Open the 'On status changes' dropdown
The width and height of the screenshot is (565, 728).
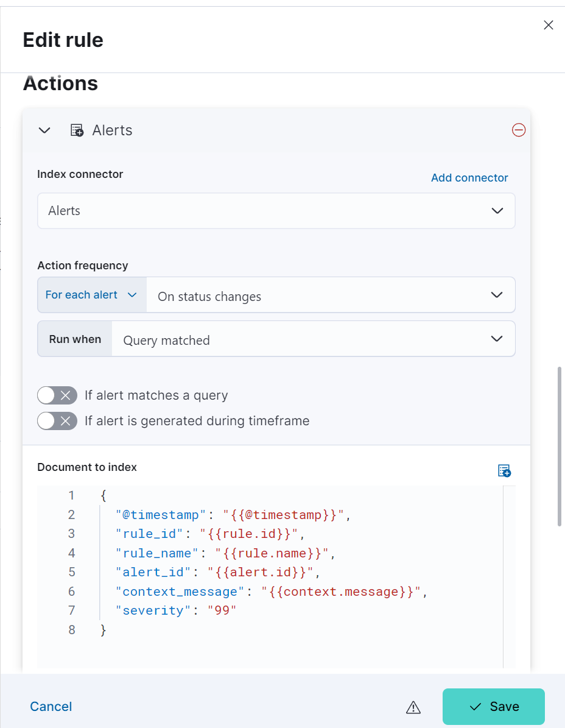pyautogui.click(x=330, y=296)
